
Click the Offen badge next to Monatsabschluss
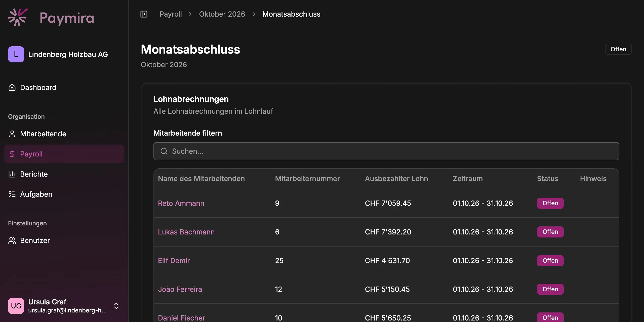click(618, 49)
